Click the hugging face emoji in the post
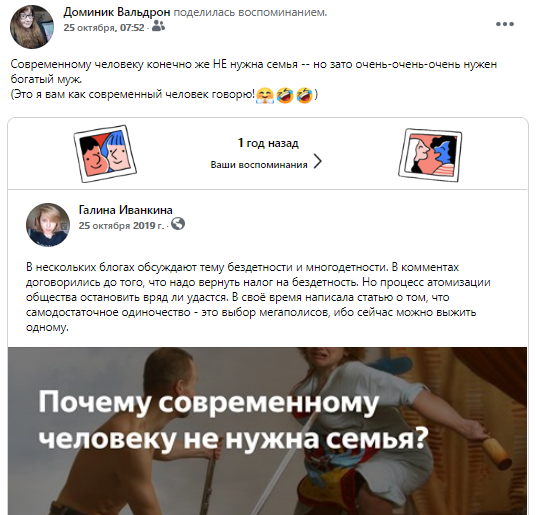Screen dimensions: 538x515 (265, 95)
